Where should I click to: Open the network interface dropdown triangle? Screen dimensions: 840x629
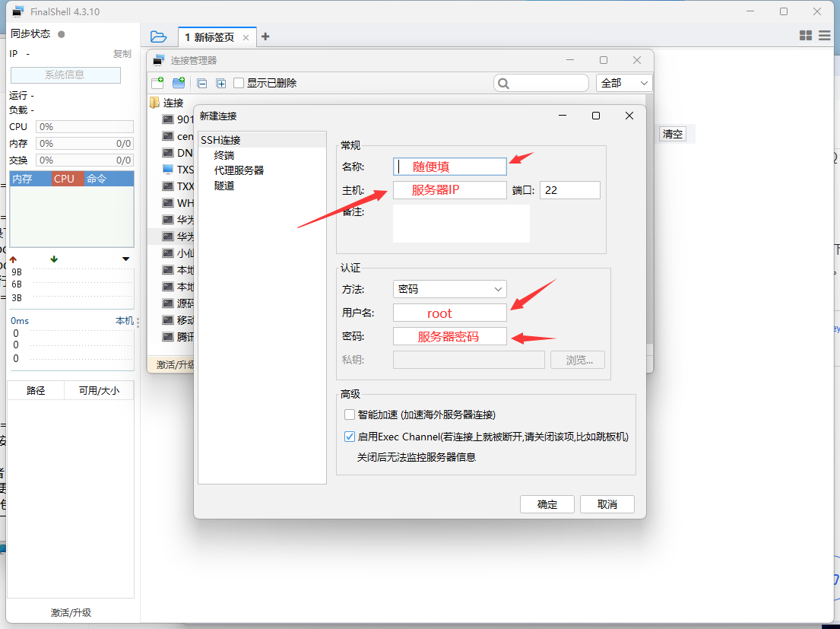pyautogui.click(x=126, y=259)
